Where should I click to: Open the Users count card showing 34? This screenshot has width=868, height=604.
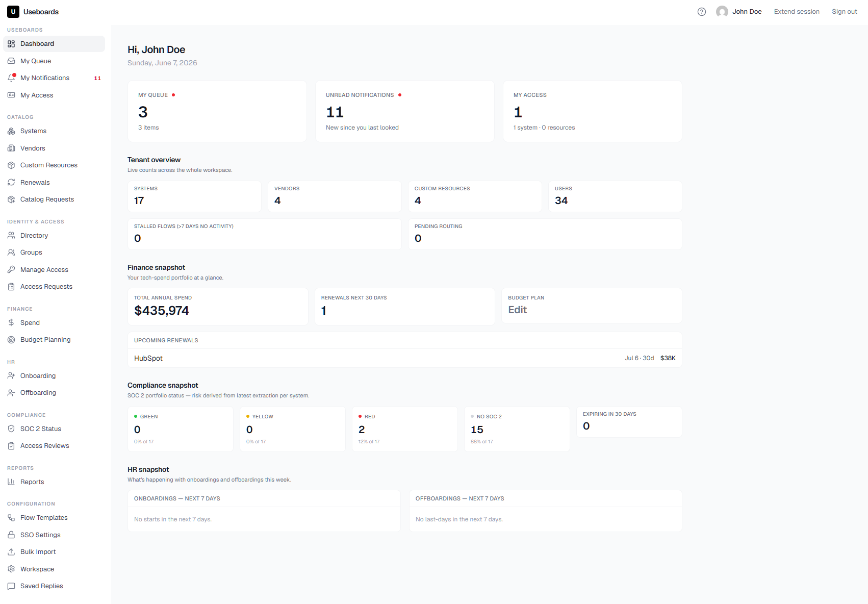[x=615, y=196]
